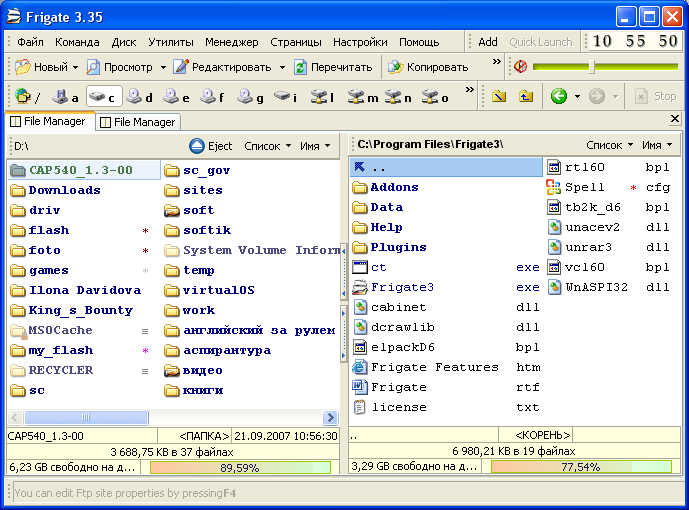689x510 pixels.
Task: Click the command line input field
Action: click(x=347, y=493)
